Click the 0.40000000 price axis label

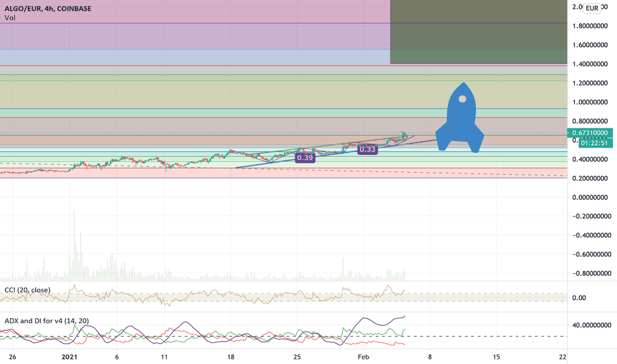pyautogui.click(x=590, y=159)
